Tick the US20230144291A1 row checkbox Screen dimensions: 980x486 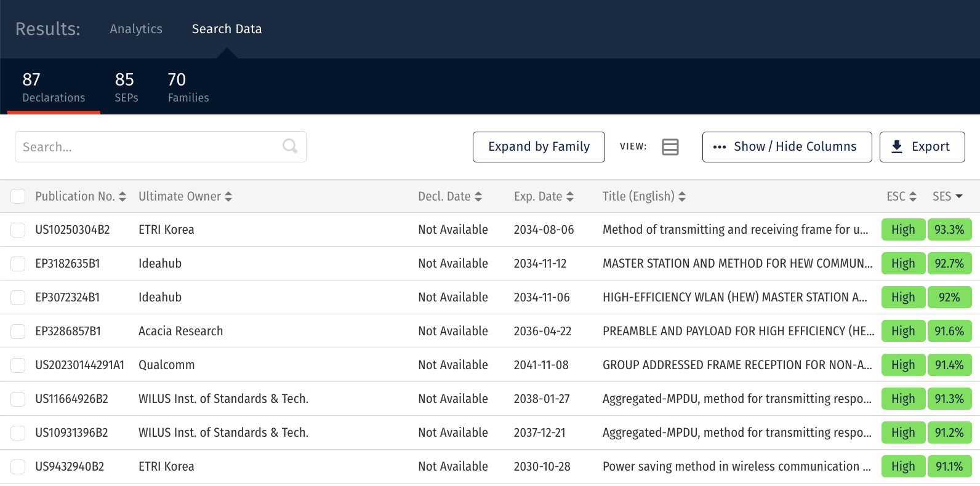click(x=18, y=365)
